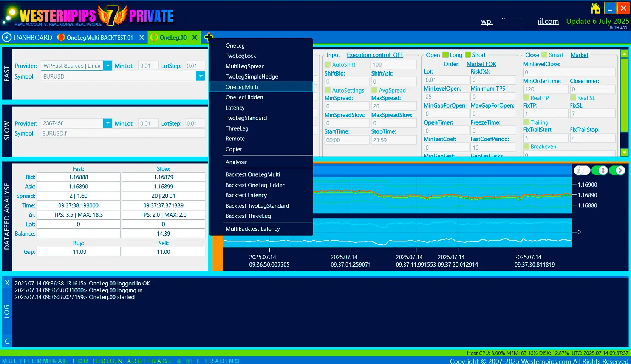The image size is (631, 364).
Task: Open the FAST Provider dropdown
Action: point(108,66)
